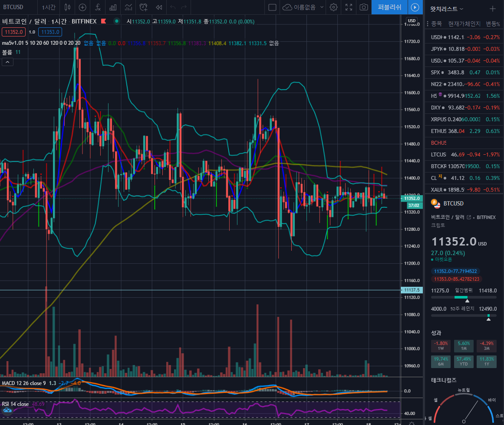Click the red 11352.0 sell price button
504x425 pixels.
(13, 32)
